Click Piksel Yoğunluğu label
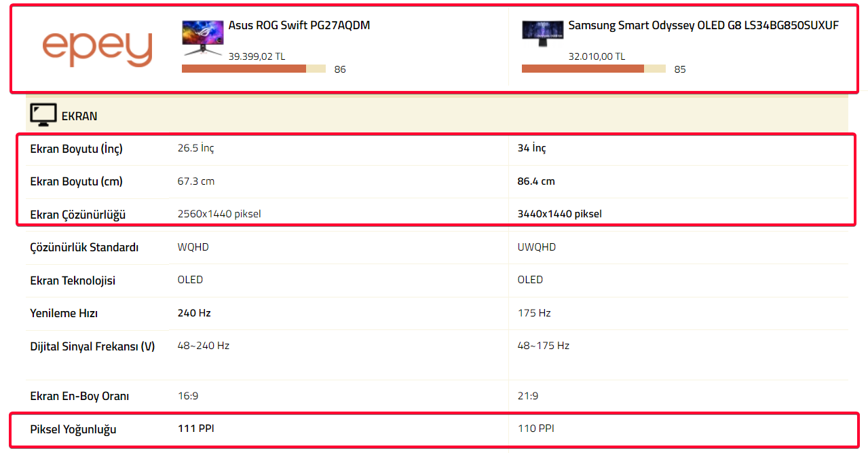Image resolution: width=868 pixels, height=453 pixels. point(73,429)
